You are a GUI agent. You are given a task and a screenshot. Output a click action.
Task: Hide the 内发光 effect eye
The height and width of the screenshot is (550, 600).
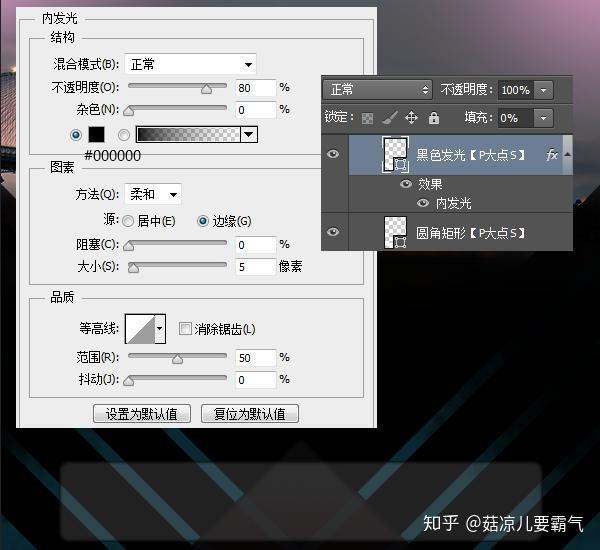(423, 202)
